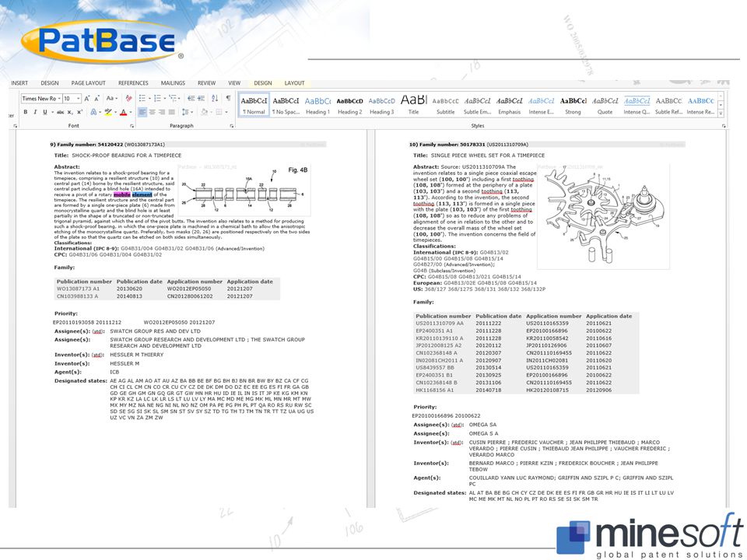Image resolution: width=747 pixels, height=560 pixels.
Task: Show or hide paragraph marks
Action: [x=228, y=98]
